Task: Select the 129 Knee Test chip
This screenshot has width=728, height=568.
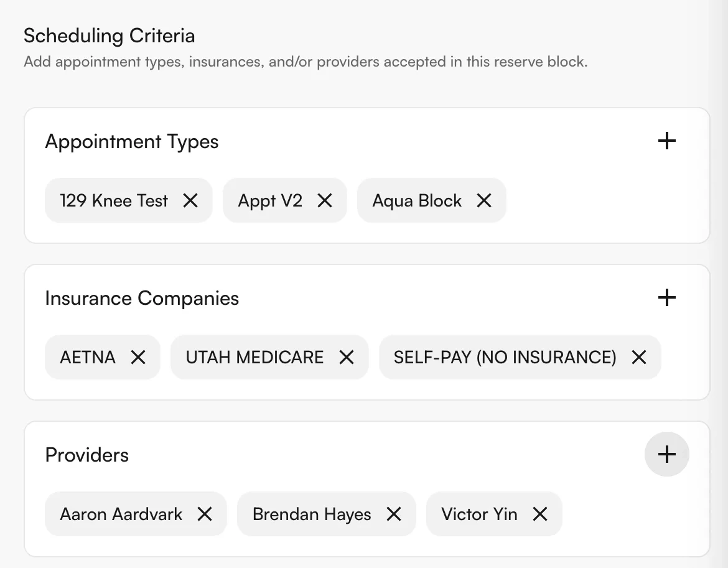Action: 113,200
